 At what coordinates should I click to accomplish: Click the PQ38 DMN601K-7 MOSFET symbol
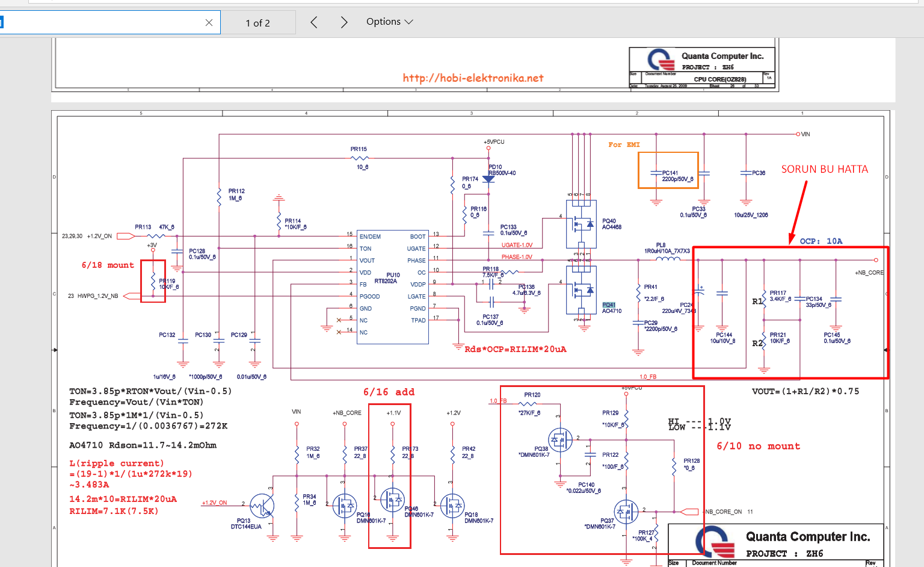(x=560, y=440)
